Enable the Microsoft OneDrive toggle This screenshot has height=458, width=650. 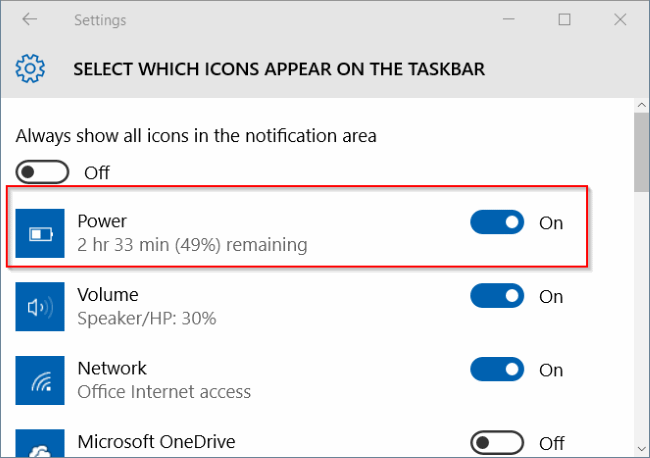click(497, 442)
